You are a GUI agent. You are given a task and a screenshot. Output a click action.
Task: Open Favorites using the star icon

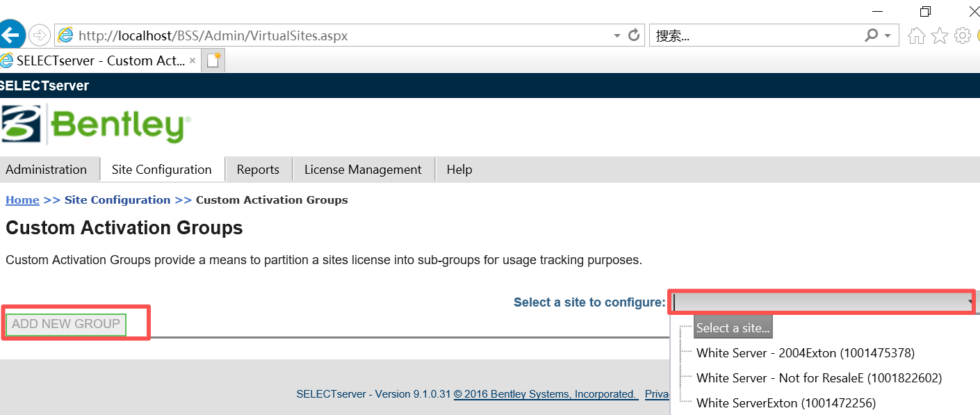pos(940,35)
